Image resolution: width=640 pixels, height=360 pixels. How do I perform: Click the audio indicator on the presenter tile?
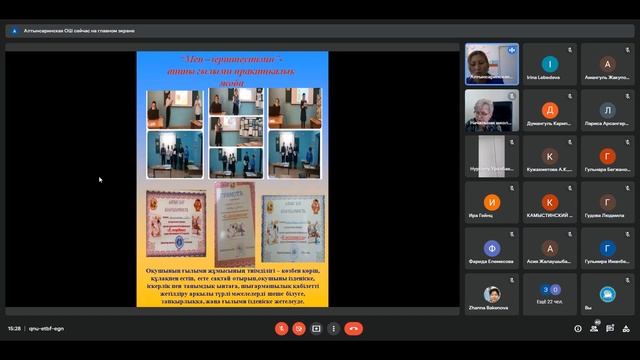pyautogui.click(x=511, y=50)
